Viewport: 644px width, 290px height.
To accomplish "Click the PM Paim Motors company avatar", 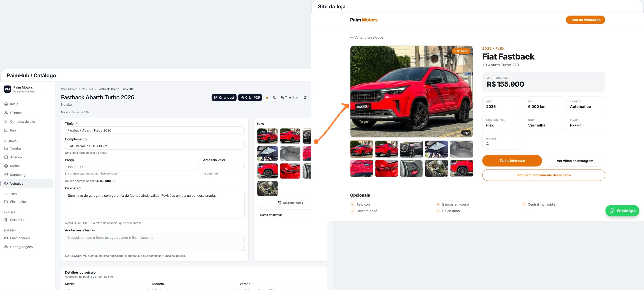I will click(x=7, y=89).
